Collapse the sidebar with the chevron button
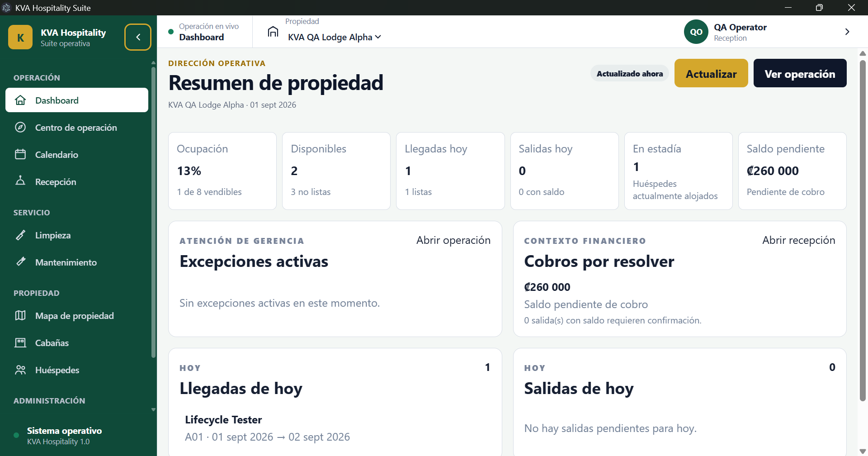The image size is (868, 456). click(x=138, y=37)
